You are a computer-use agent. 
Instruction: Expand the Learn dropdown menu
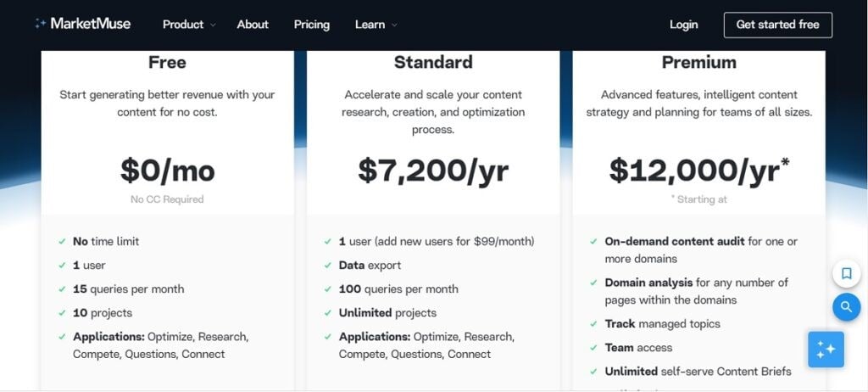point(376,25)
